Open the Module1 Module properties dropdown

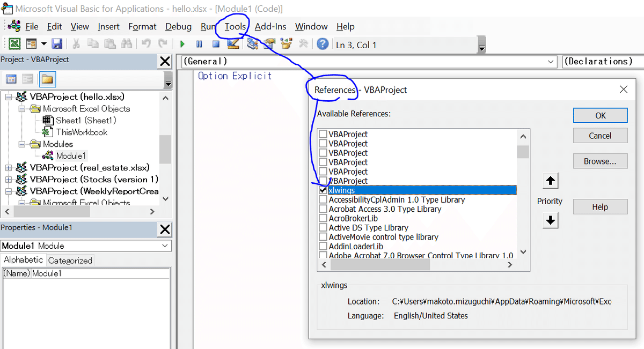tap(165, 246)
